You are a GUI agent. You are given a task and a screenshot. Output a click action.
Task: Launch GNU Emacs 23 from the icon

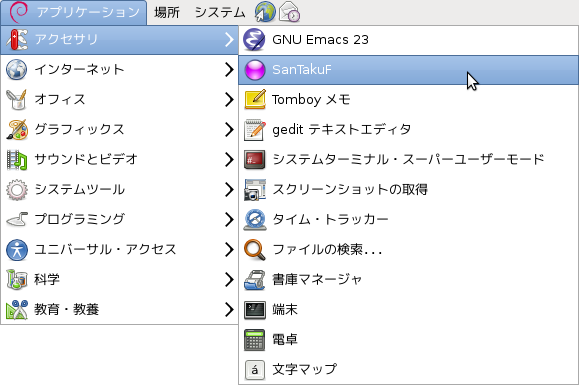[254, 39]
